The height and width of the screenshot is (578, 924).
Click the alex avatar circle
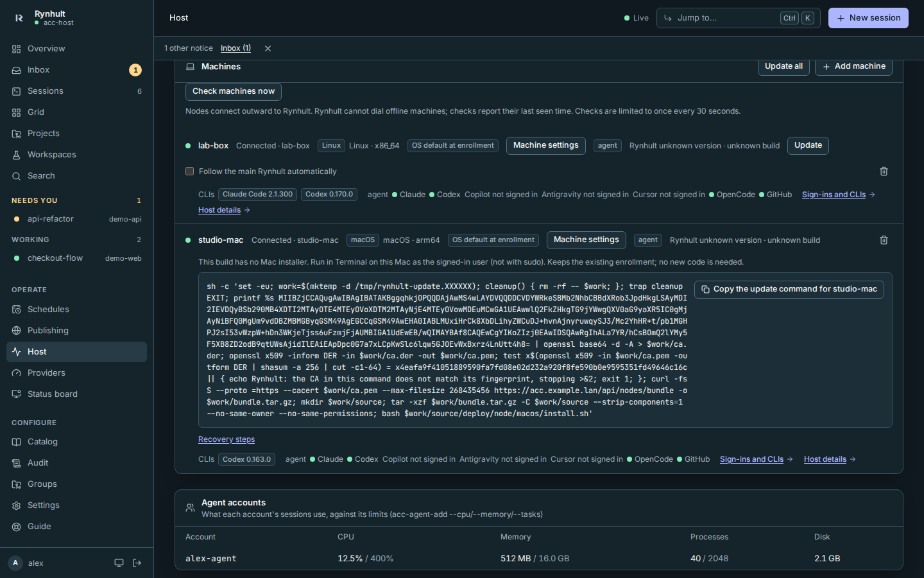coord(15,563)
